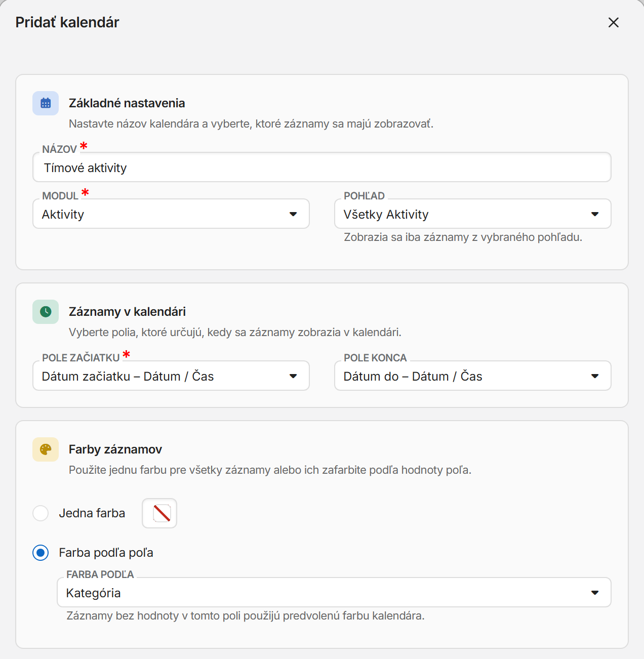This screenshot has width=644, height=659.
Task: Click the description Použite jednu farbu pre všetky záznamy
Action: [270, 470]
